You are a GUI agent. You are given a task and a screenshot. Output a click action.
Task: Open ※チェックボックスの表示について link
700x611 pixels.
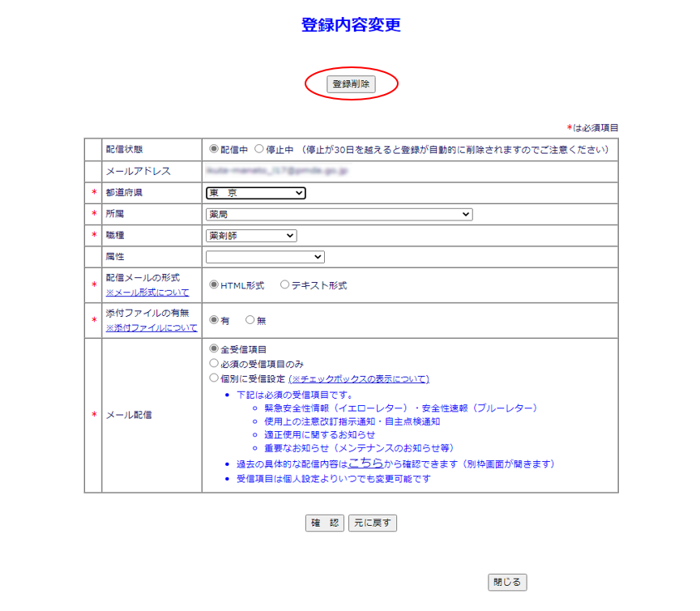point(359,379)
